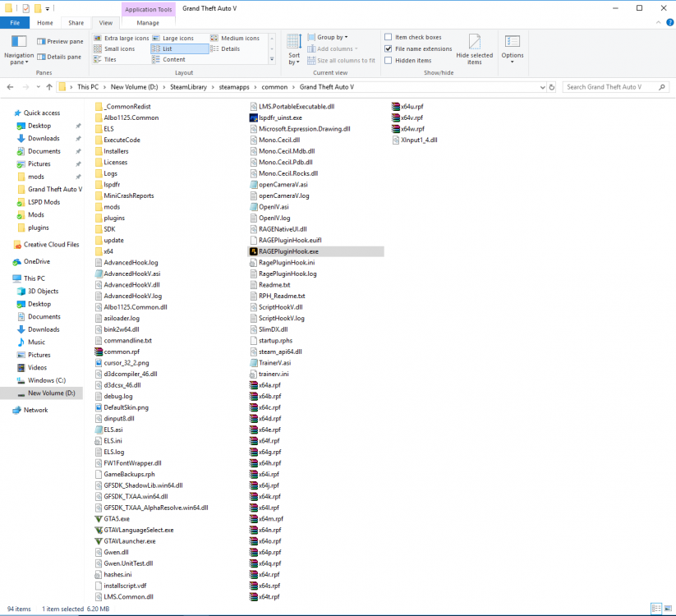Viewport: 676px width, 616px height.
Task: Open recent locations dropdown arrow
Action: tap(39, 87)
